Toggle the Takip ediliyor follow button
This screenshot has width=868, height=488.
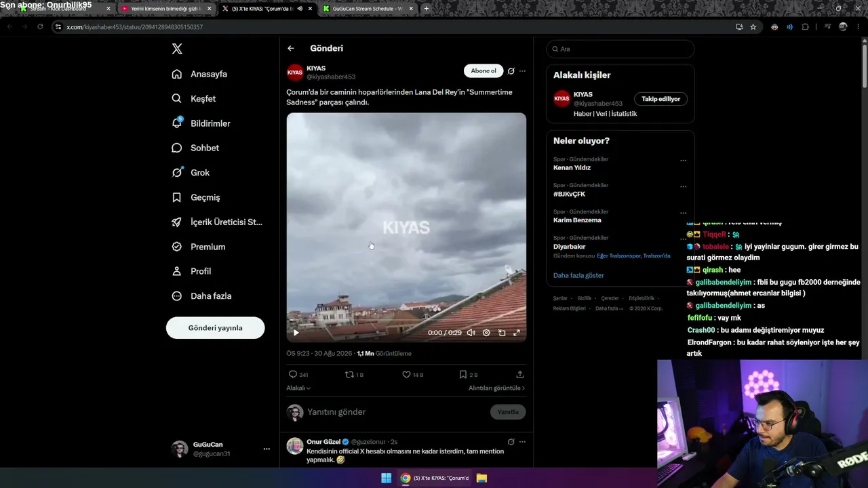[x=661, y=99]
